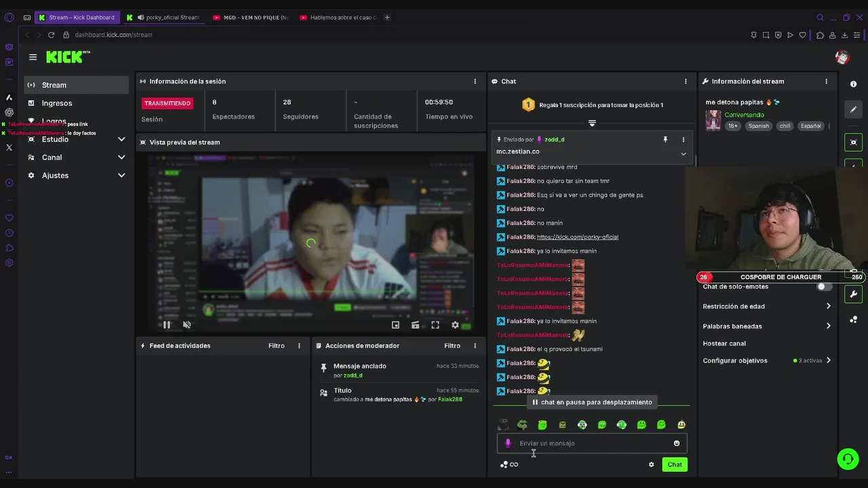Reload the page in browser

[x=51, y=35]
